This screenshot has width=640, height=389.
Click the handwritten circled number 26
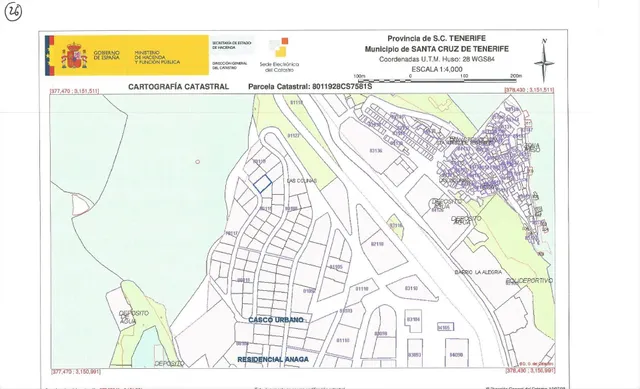point(13,11)
